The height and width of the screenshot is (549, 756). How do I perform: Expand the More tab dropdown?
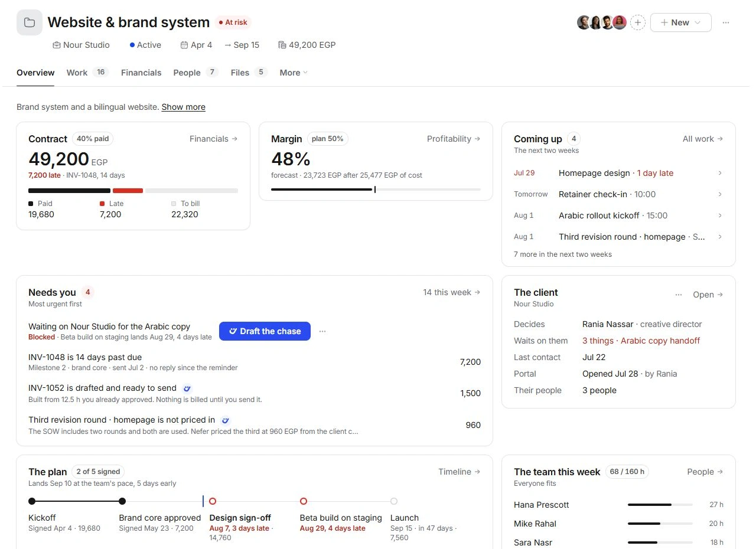tap(294, 73)
